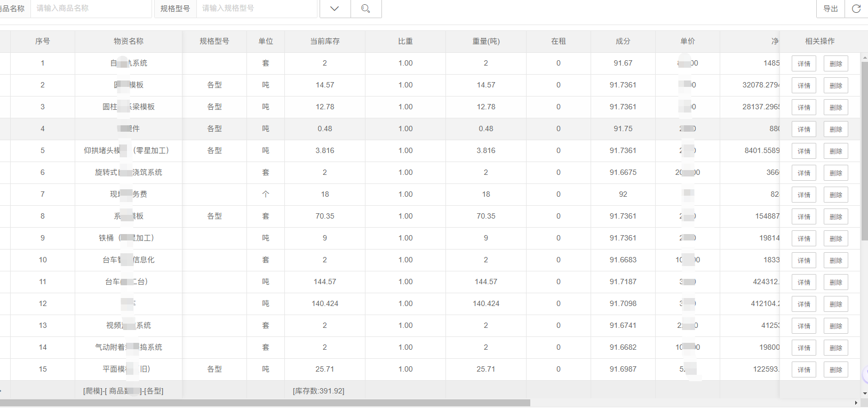
Task: Open 详情 for row 1
Action: pos(803,64)
